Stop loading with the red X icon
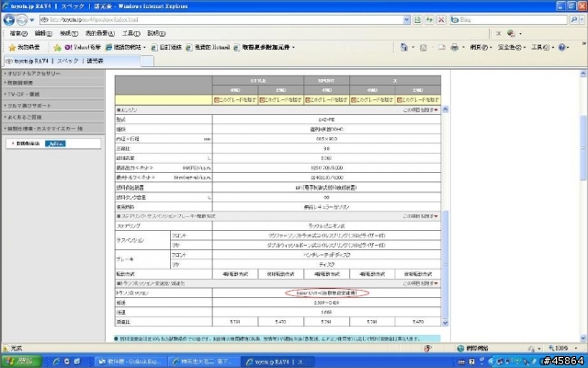Image resolution: width=588 pixels, height=368 pixels. 441,19
